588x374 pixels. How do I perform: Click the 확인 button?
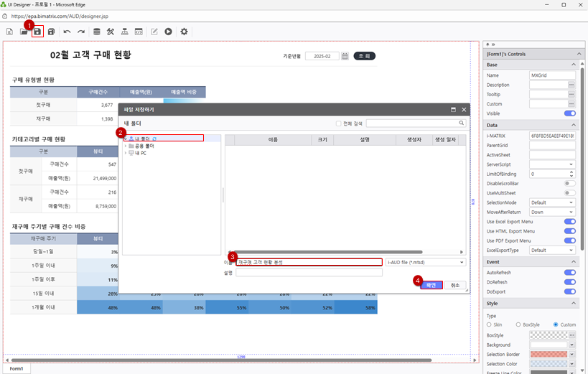pyautogui.click(x=431, y=285)
